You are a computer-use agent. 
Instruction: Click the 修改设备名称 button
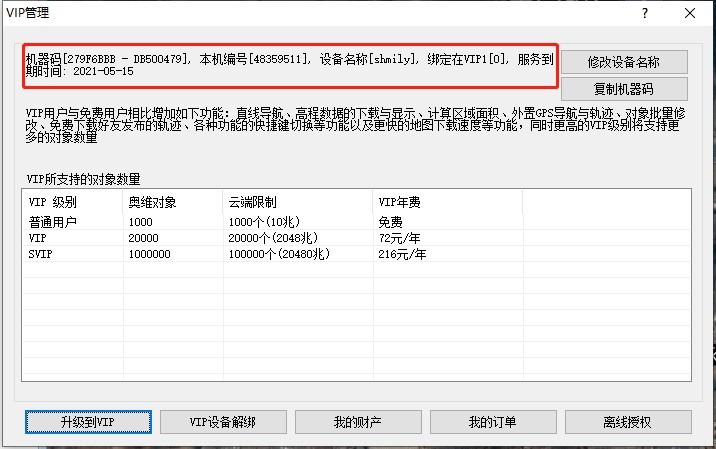tap(624, 61)
